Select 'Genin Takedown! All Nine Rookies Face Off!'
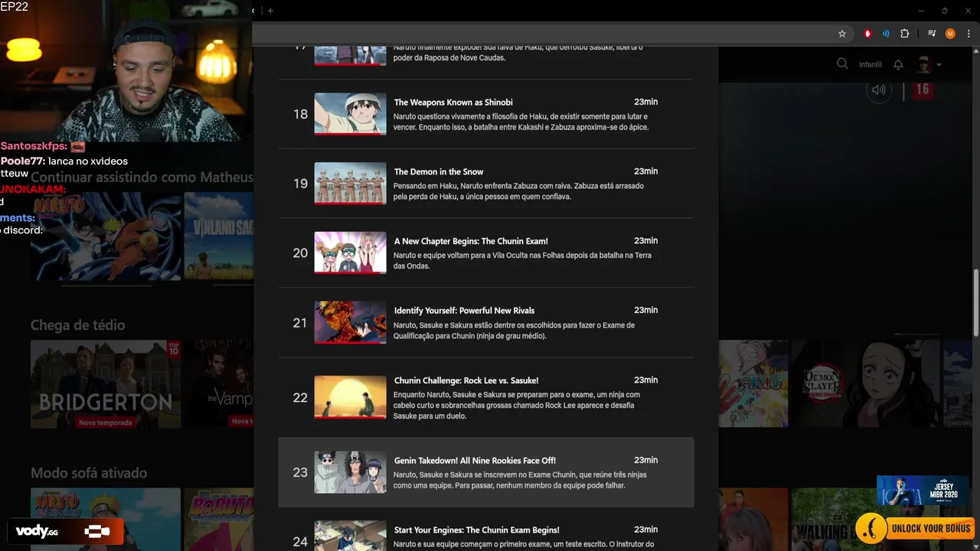 [475, 461]
